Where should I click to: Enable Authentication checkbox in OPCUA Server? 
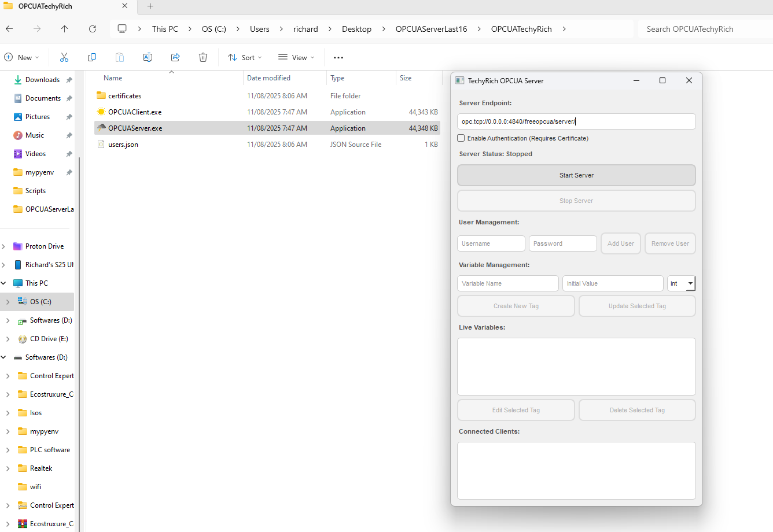click(x=461, y=138)
